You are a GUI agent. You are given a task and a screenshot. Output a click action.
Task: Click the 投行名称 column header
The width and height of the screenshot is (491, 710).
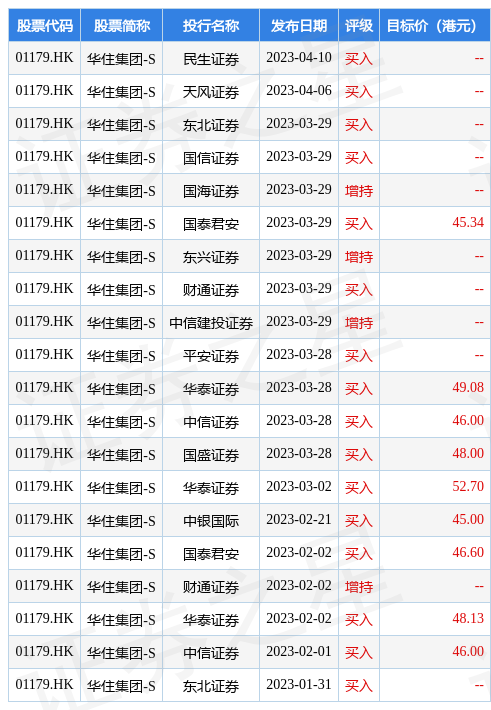(x=211, y=25)
